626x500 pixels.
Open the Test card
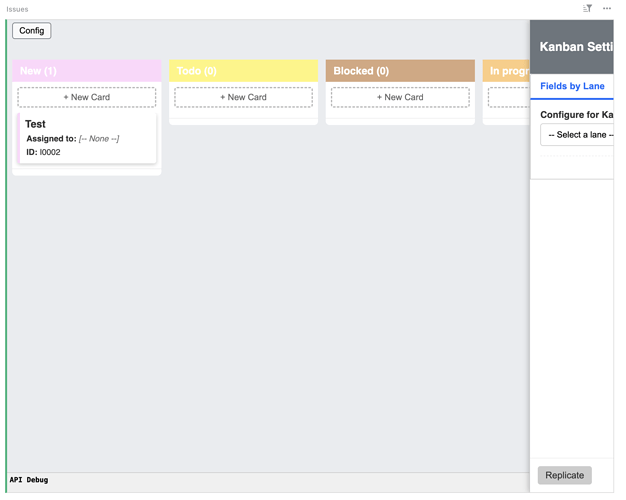(35, 124)
